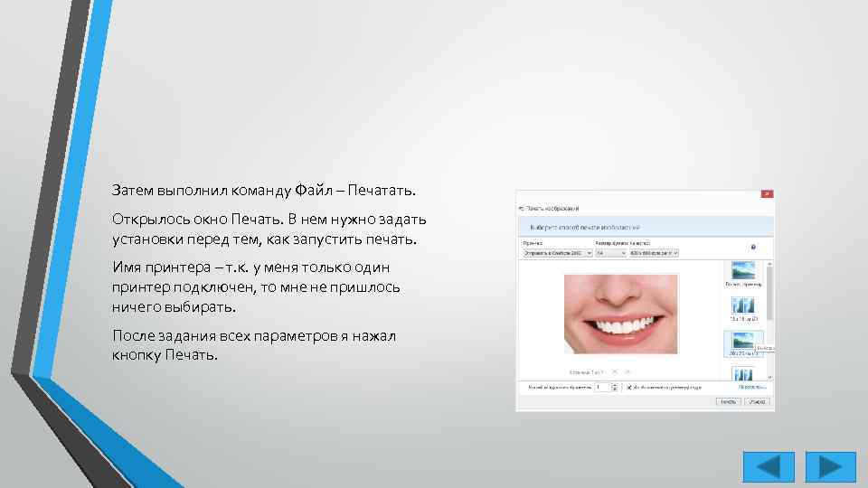Click the Cancel button in the dialog

[x=757, y=401]
